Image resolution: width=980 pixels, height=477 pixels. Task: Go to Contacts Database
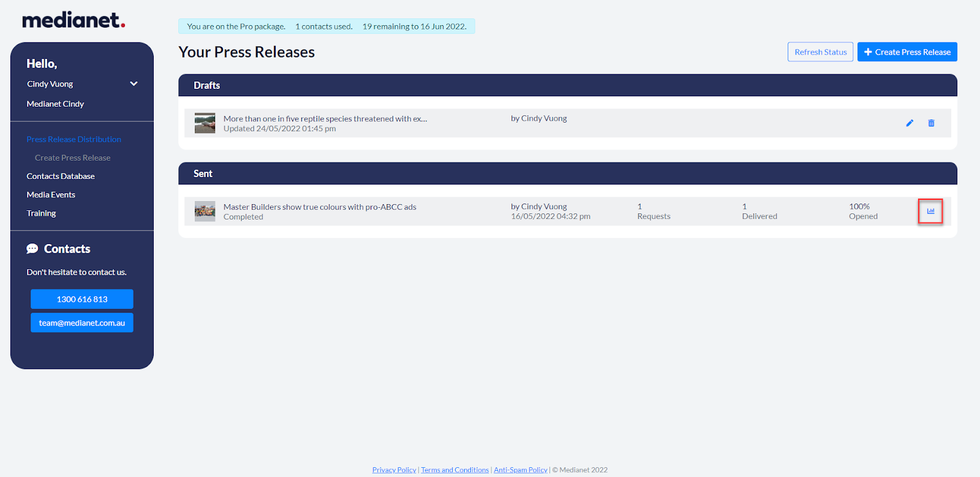pyautogui.click(x=61, y=176)
